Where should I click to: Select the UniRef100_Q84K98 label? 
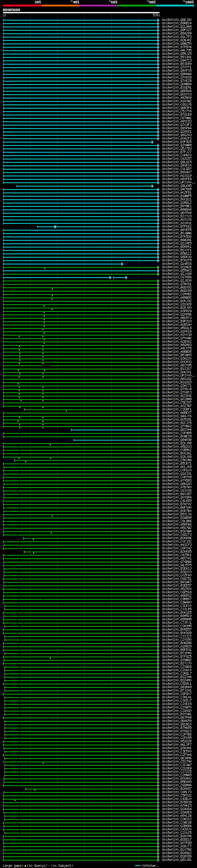tap(177, 440)
